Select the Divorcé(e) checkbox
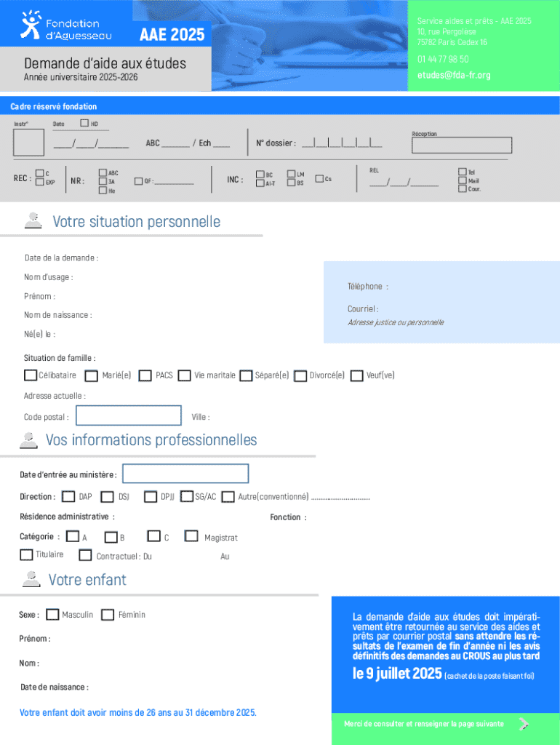560x745 pixels. click(x=300, y=376)
